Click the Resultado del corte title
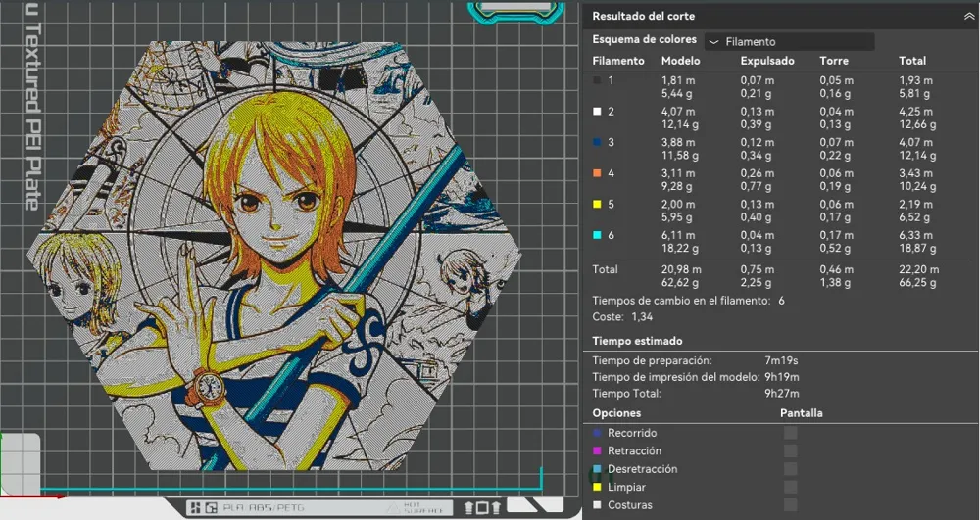The image size is (980, 520). (644, 17)
